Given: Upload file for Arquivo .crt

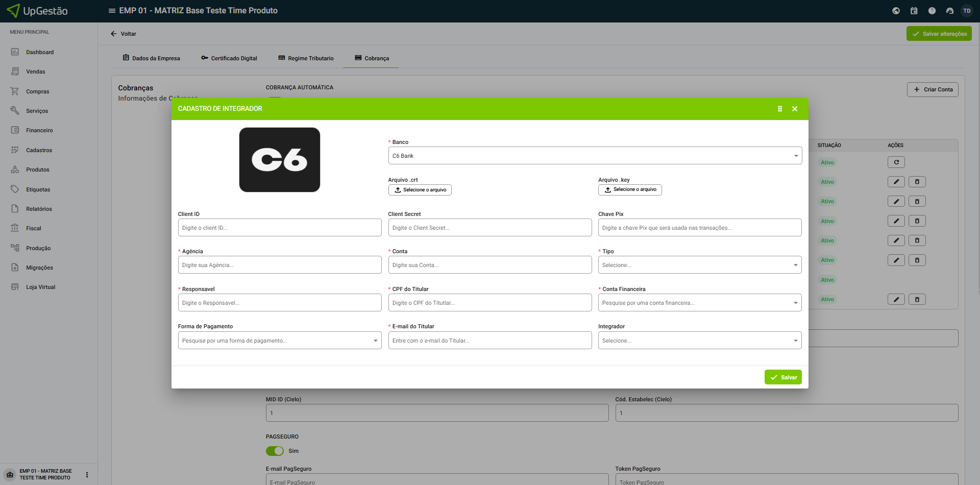Looking at the screenshot, I should 420,190.
